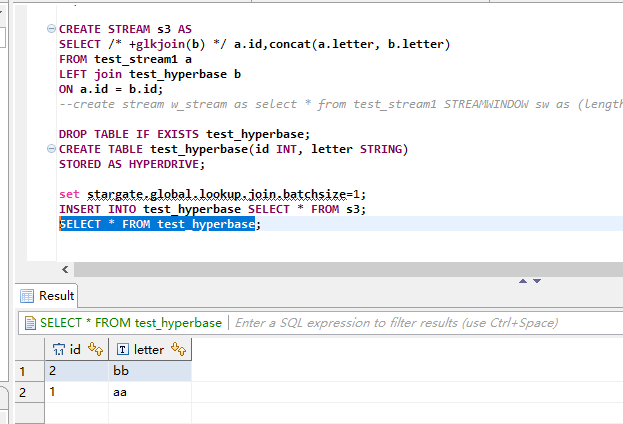Select the cell containing aa
Image resolution: width=623 pixels, height=424 pixels.
[148, 393]
